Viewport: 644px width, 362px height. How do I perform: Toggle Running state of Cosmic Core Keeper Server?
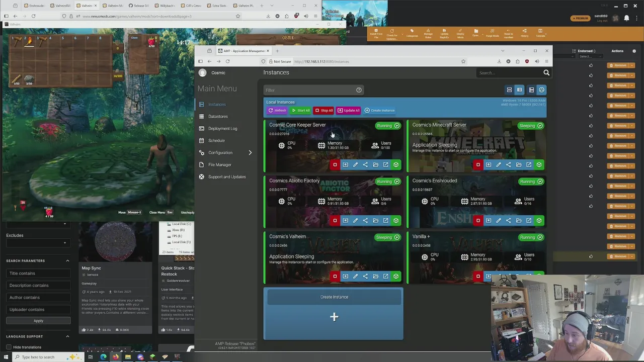click(x=388, y=126)
